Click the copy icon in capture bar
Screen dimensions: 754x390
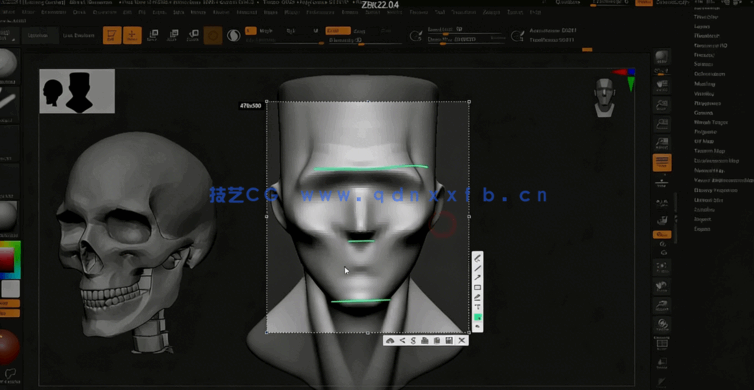pyautogui.click(x=437, y=340)
